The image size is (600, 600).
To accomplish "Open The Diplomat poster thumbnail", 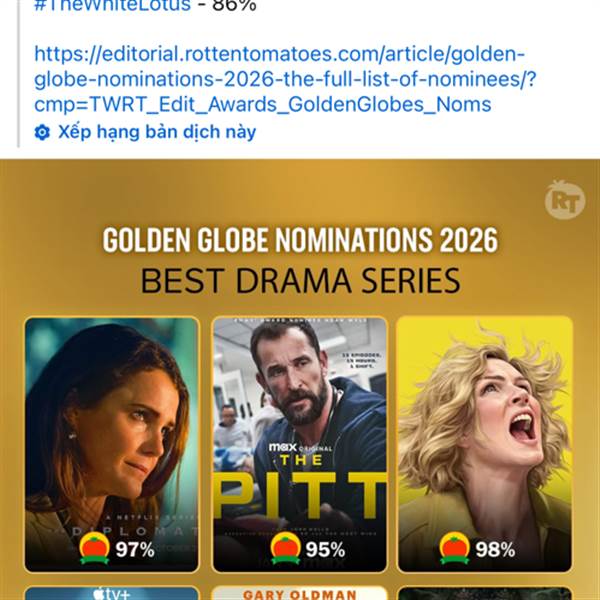I will (111, 430).
